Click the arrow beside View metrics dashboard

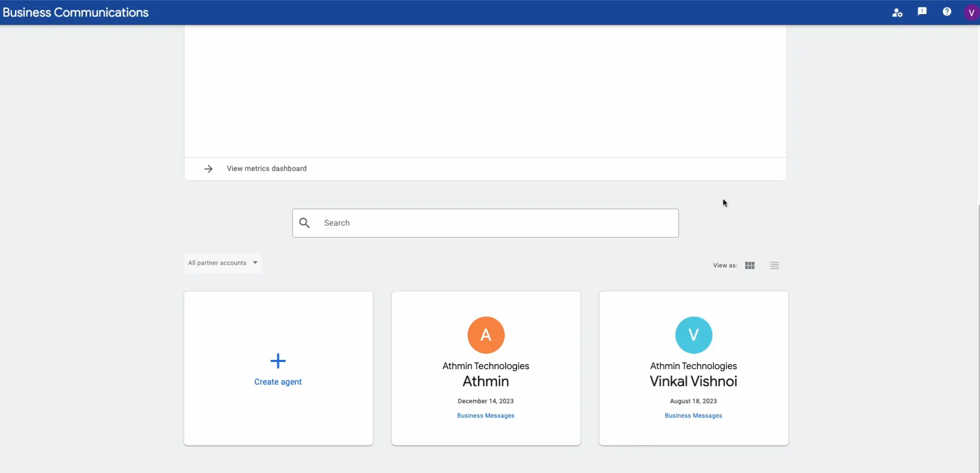[208, 169]
